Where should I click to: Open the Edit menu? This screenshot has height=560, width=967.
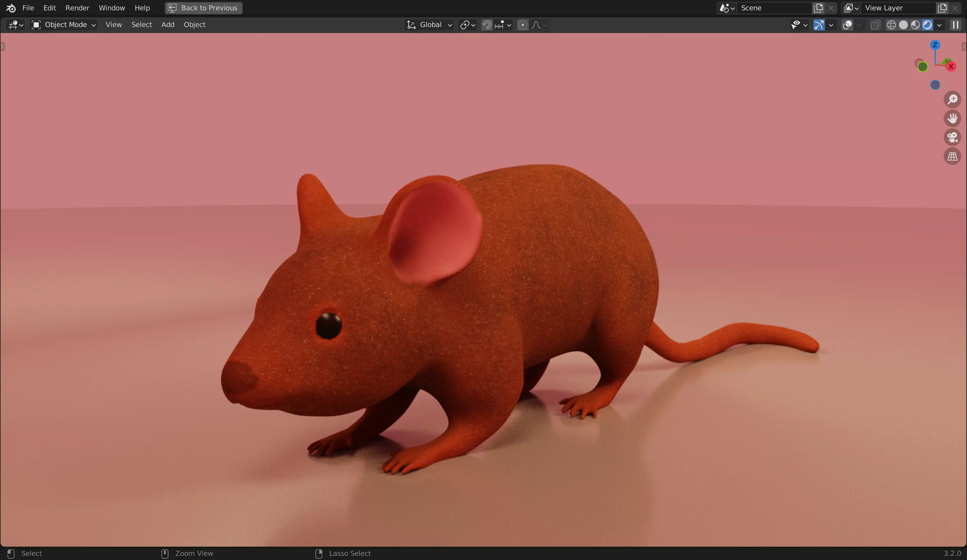[x=49, y=8]
